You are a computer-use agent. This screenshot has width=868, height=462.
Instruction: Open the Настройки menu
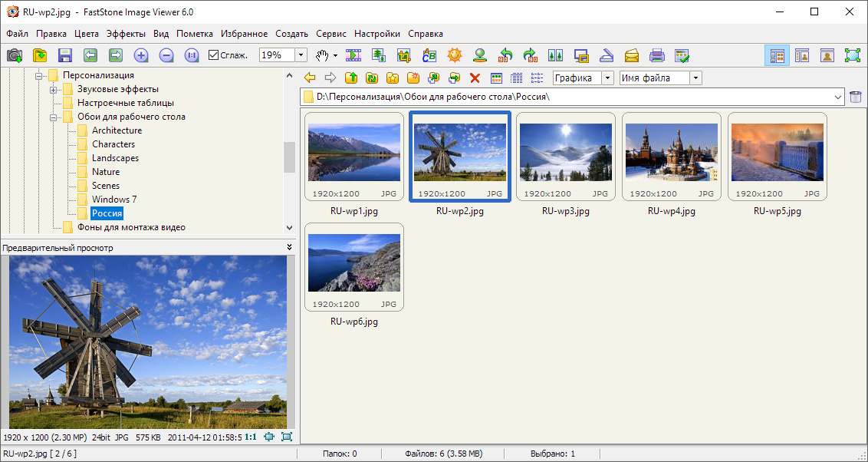(377, 34)
